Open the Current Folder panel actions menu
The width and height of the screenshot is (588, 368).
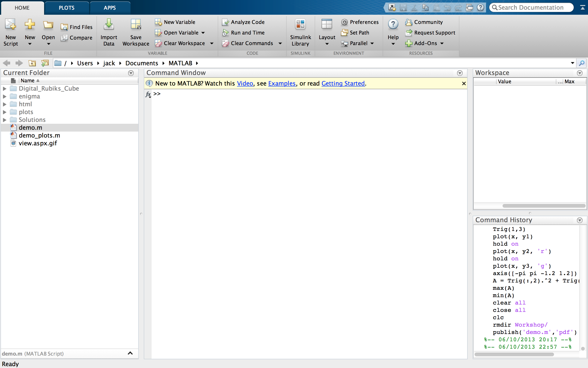tap(131, 73)
